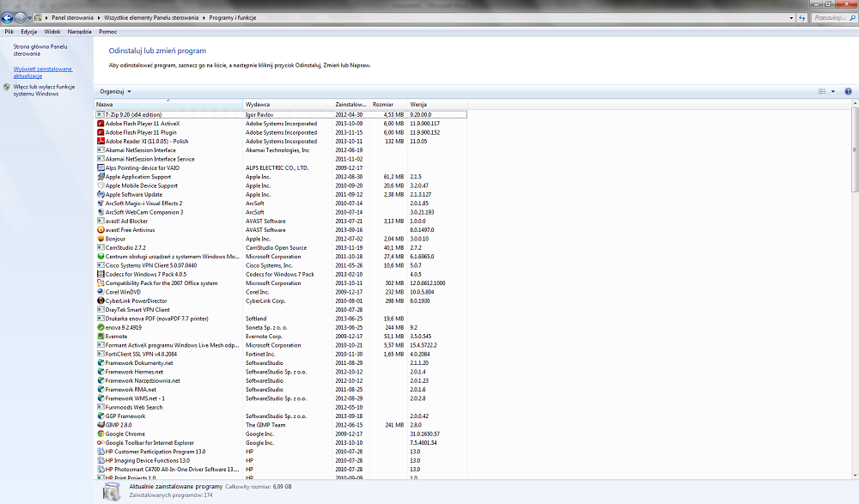Click the avast! Free Antivirus icon
This screenshot has width=859, height=504.
pyautogui.click(x=101, y=230)
